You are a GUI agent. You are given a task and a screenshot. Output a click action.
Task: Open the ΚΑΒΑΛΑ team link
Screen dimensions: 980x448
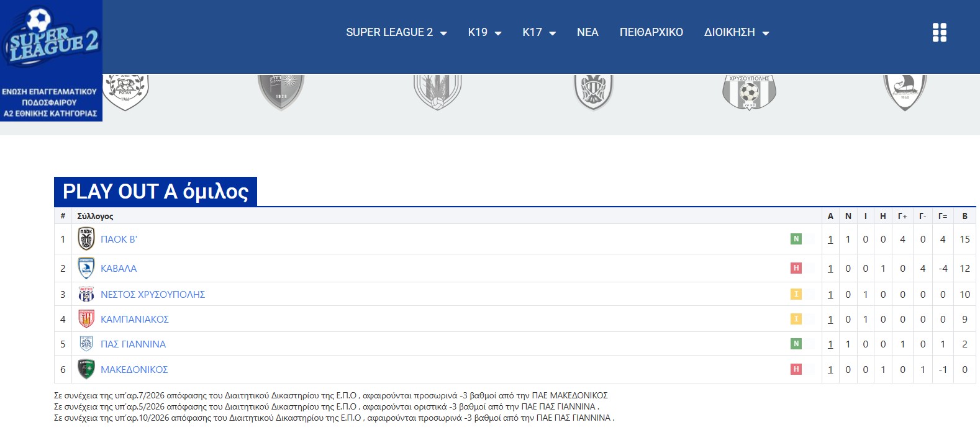[x=119, y=269]
